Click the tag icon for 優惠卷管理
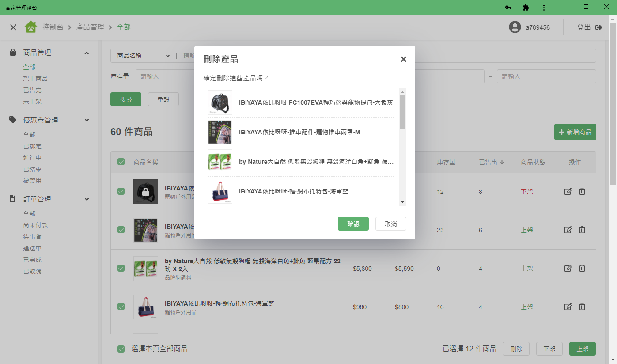Screen dimensions: 617x364 pyautogui.click(x=13, y=120)
